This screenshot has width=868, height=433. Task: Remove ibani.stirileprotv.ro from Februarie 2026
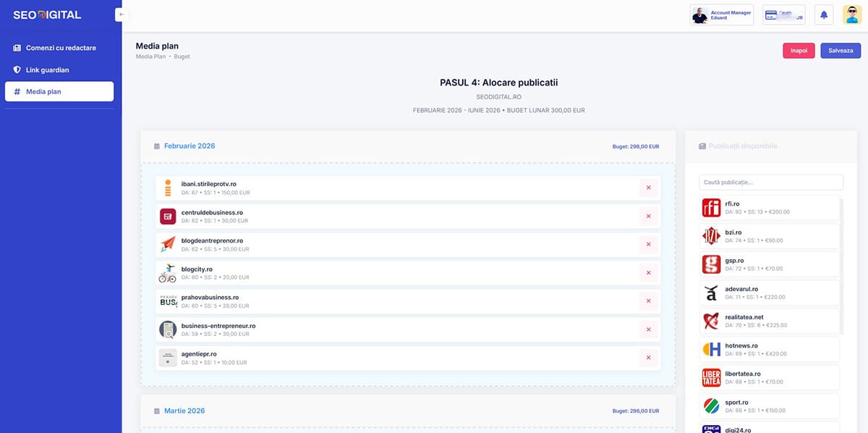(x=648, y=188)
